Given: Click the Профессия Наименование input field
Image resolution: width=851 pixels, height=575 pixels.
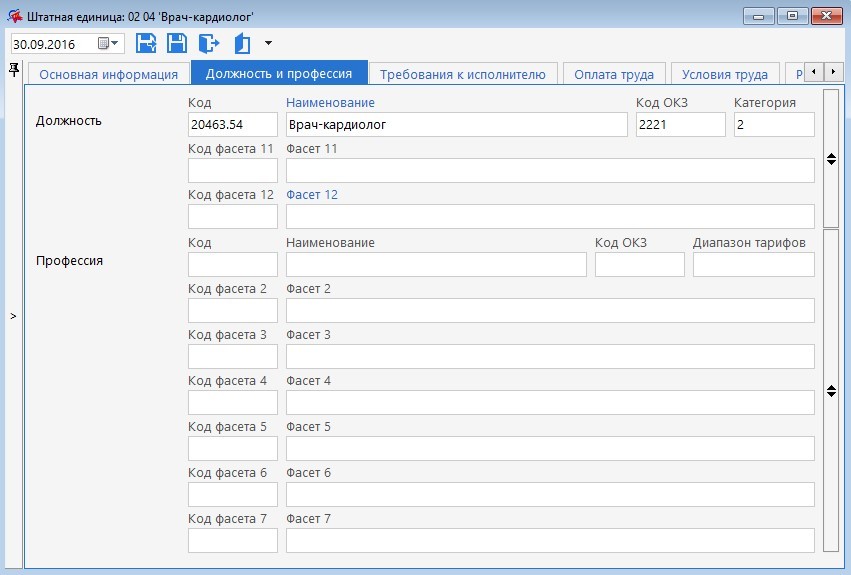Looking at the screenshot, I should pos(436,264).
